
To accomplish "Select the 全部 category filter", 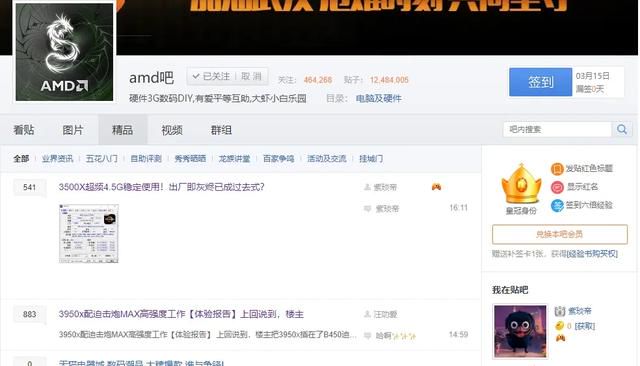I will click(x=21, y=159).
